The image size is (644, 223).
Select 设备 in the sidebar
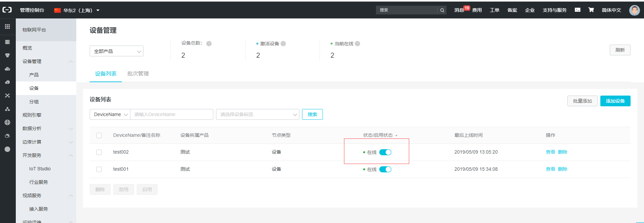(x=34, y=88)
